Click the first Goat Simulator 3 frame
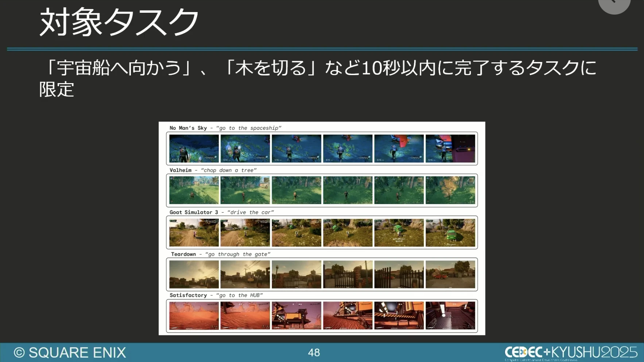The width and height of the screenshot is (644, 362). (194, 233)
